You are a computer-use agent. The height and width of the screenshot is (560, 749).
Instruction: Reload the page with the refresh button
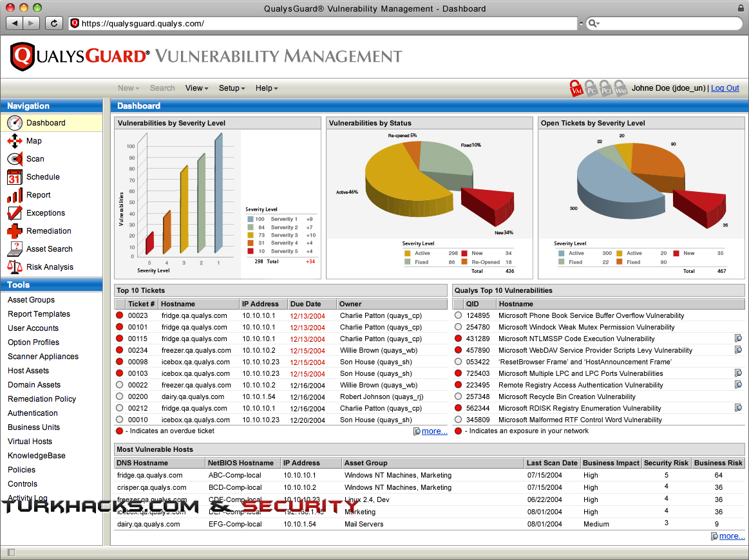coord(54,23)
